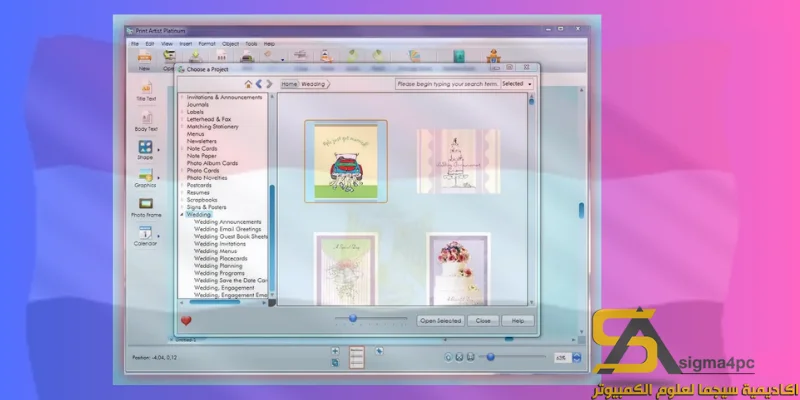This screenshot has height=400, width=800.
Task: Click the blue help book toolbar icon
Action: point(459,56)
